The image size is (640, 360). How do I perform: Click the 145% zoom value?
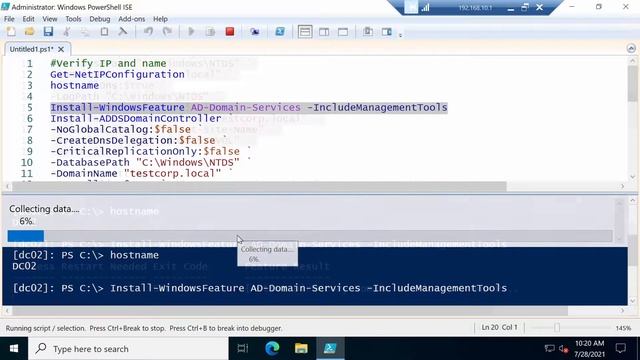(623, 328)
